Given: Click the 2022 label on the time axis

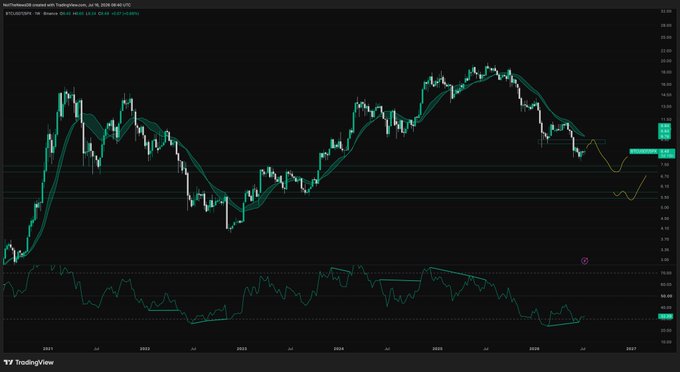Looking at the screenshot, I should pyautogui.click(x=145, y=348).
